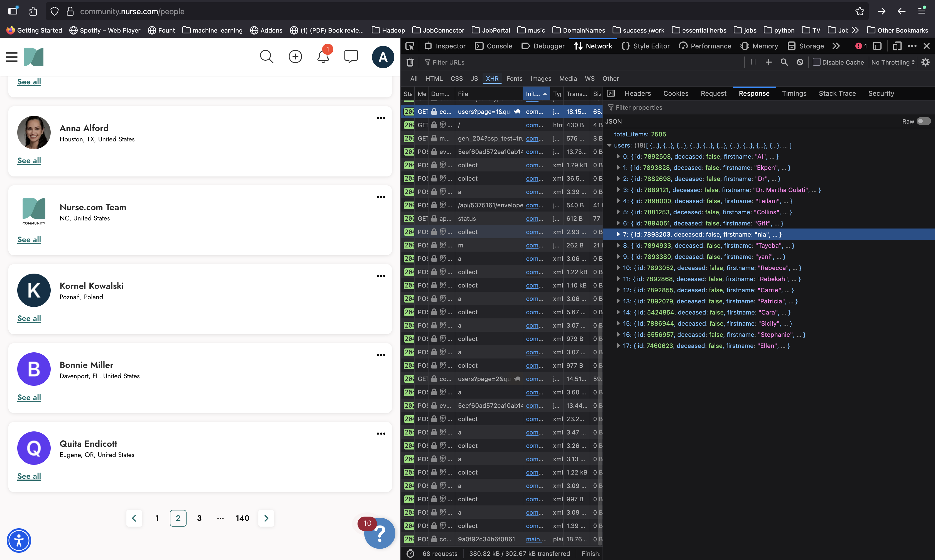Screen dimensions: 935x560
Task: Open the No Throttling dropdown
Action: (893, 62)
